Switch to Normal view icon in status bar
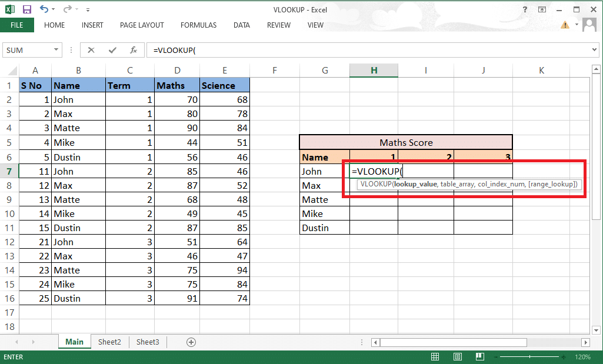This screenshot has height=364, width=603. 435,357
